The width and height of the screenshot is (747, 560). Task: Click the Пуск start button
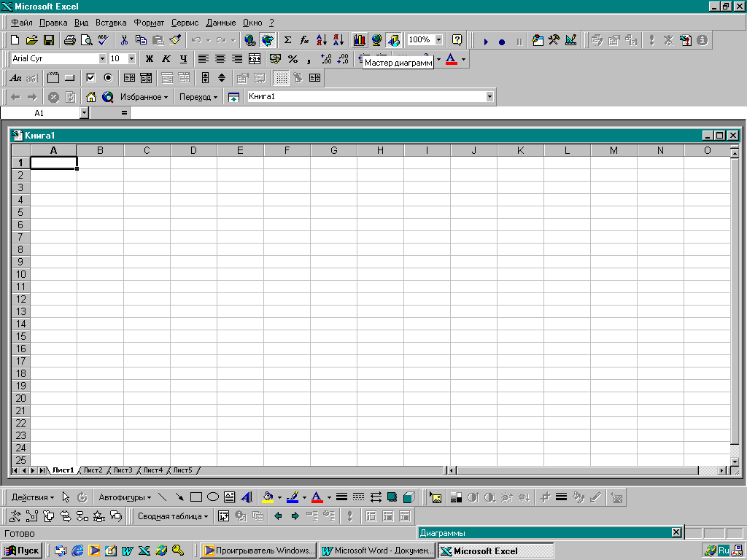tap(21, 551)
